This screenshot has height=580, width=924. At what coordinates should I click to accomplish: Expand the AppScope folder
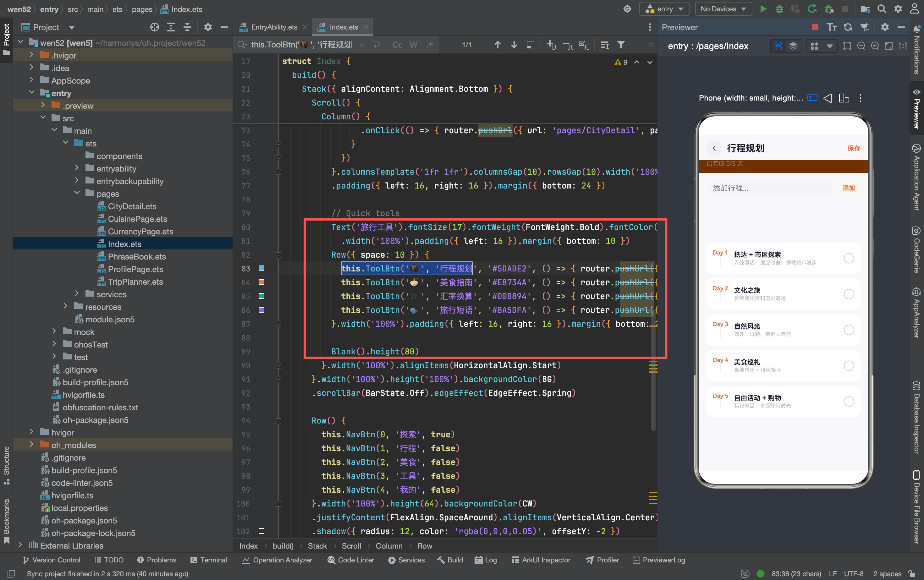coord(31,80)
